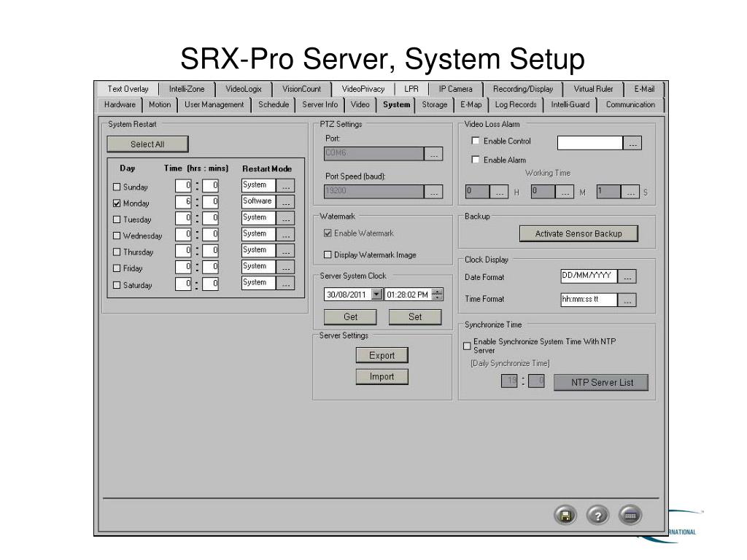This screenshot has height=560, width=747.
Task: Open the Schedule tab
Action: click(x=274, y=105)
